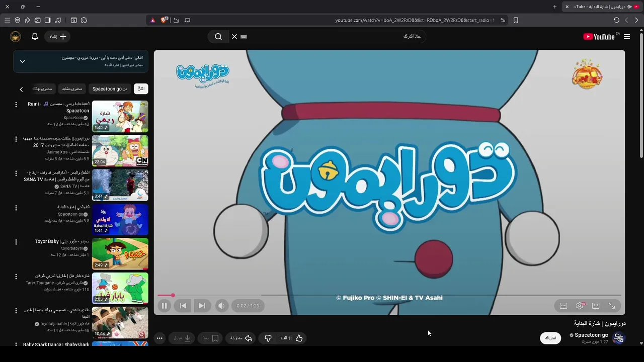
Task: Open more actions three-dot menu below video
Action: [159, 338]
